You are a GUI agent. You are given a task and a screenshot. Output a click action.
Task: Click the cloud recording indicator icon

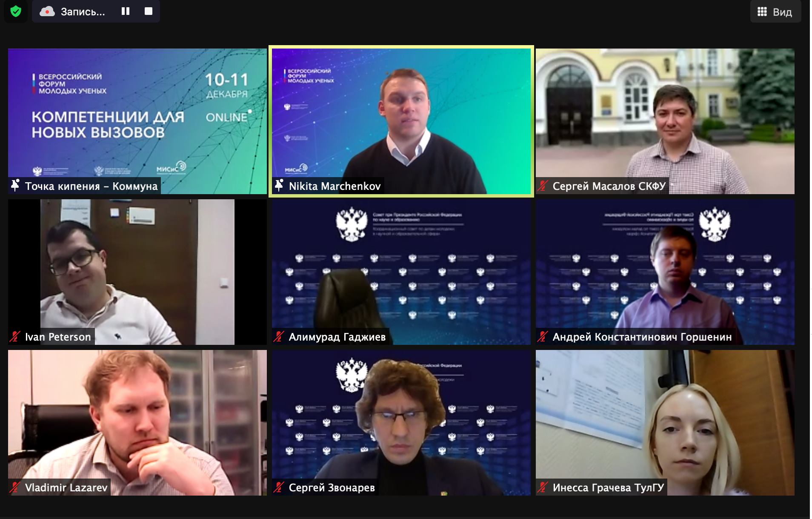[47, 11]
